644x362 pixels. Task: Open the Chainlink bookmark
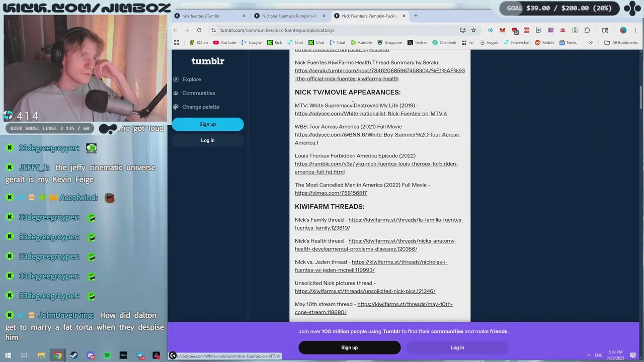tap(444, 43)
